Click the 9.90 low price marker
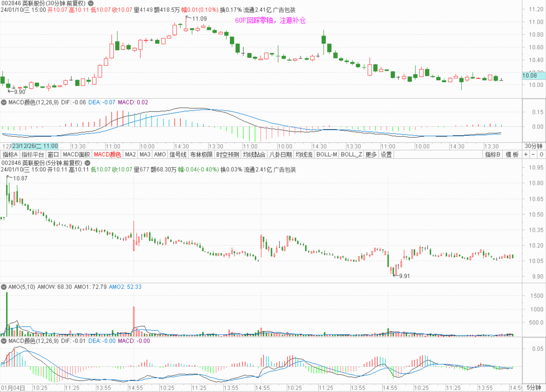 click(x=19, y=92)
